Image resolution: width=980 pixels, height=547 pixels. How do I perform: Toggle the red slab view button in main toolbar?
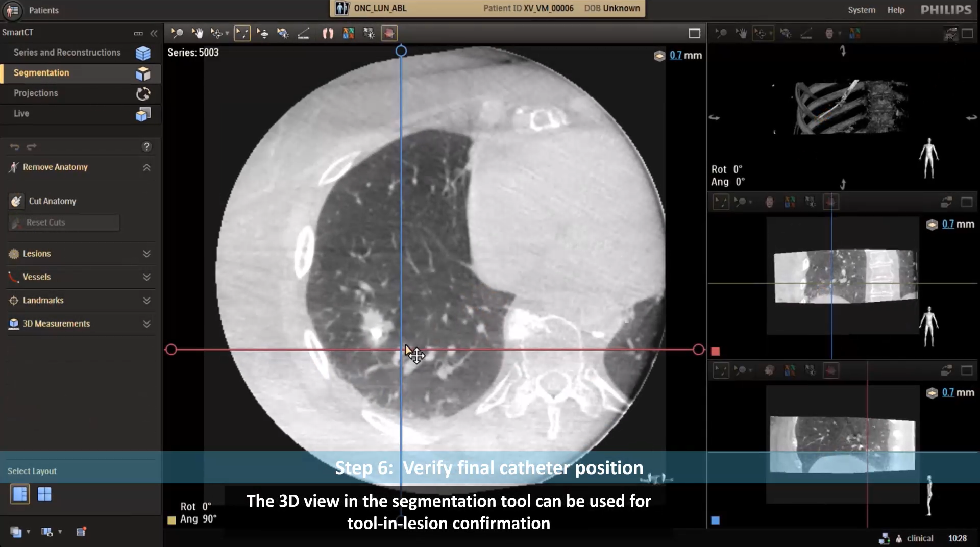pos(389,33)
